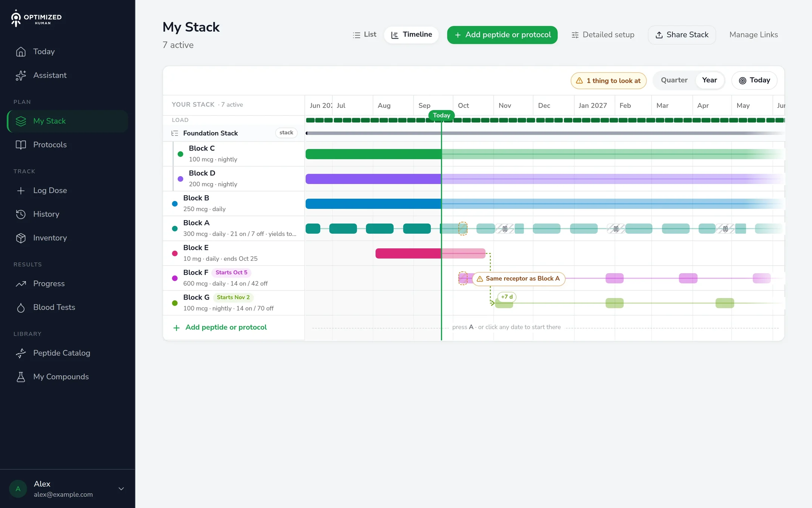The image size is (812, 508).
Task: Click the Progress trend icon
Action: pyautogui.click(x=21, y=284)
